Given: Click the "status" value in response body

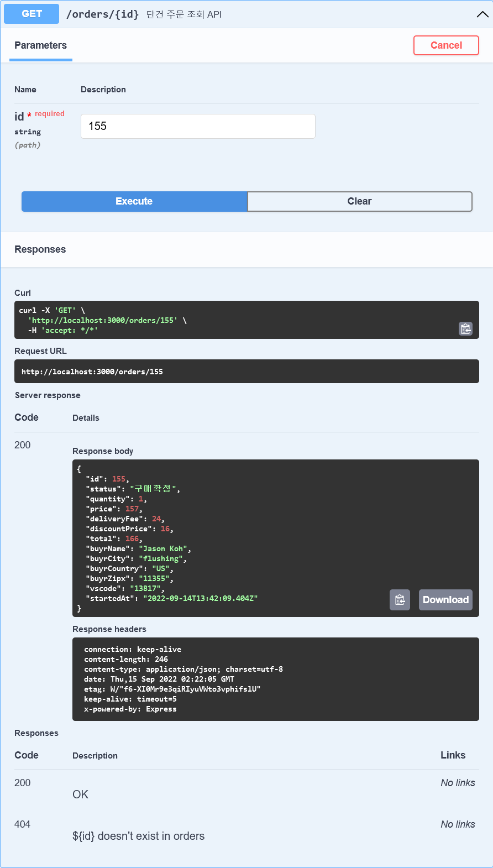Looking at the screenshot, I should 153,489.
